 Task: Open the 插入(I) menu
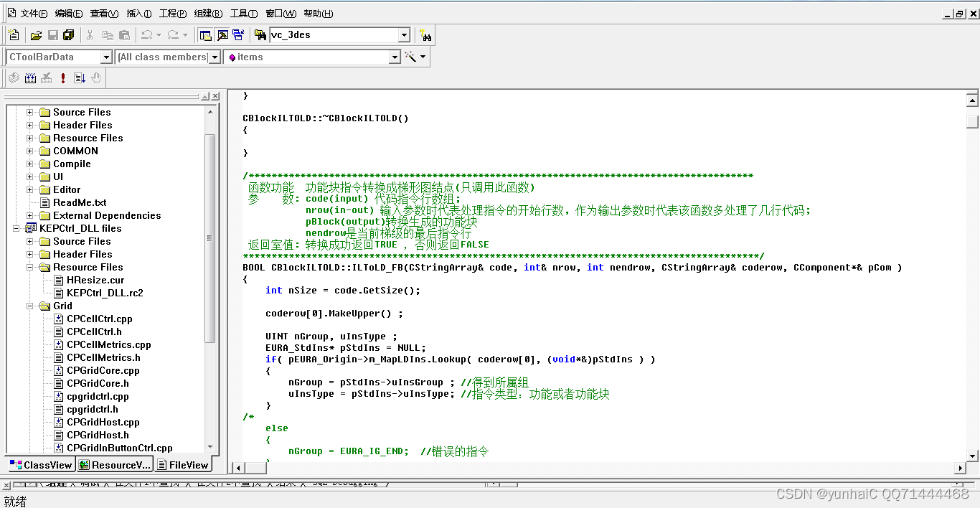pos(139,14)
